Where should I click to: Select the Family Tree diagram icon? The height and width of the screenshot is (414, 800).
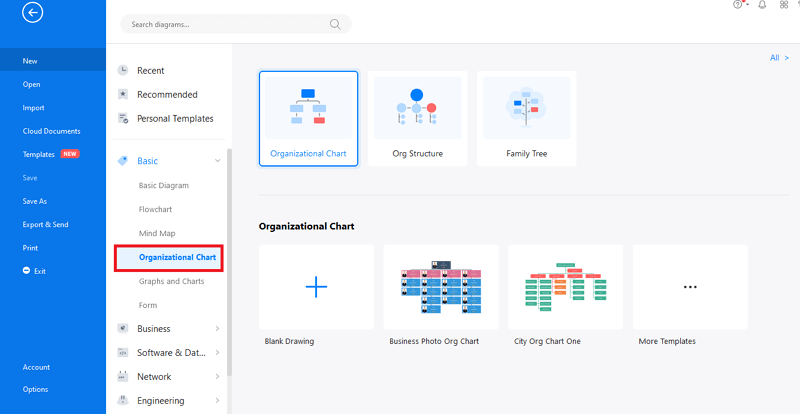(527, 108)
